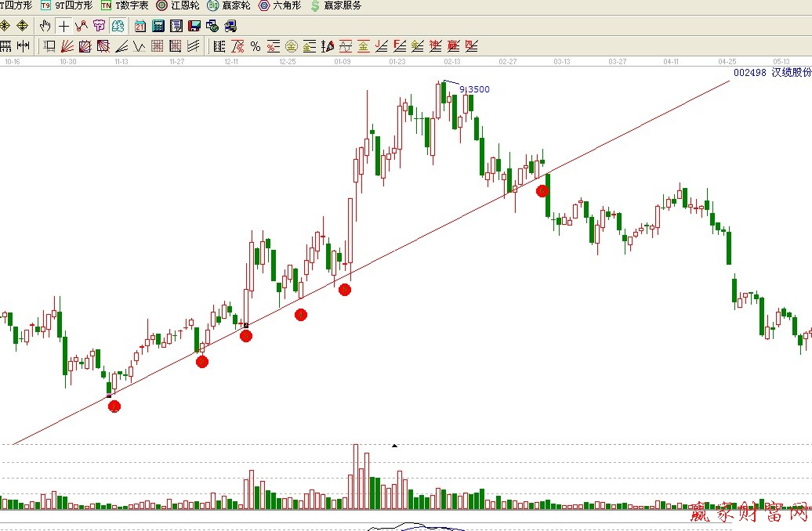This screenshot has height=531, width=812.
Task: Toggle the highlighted 缩 zoom-out button
Action: (118, 26)
